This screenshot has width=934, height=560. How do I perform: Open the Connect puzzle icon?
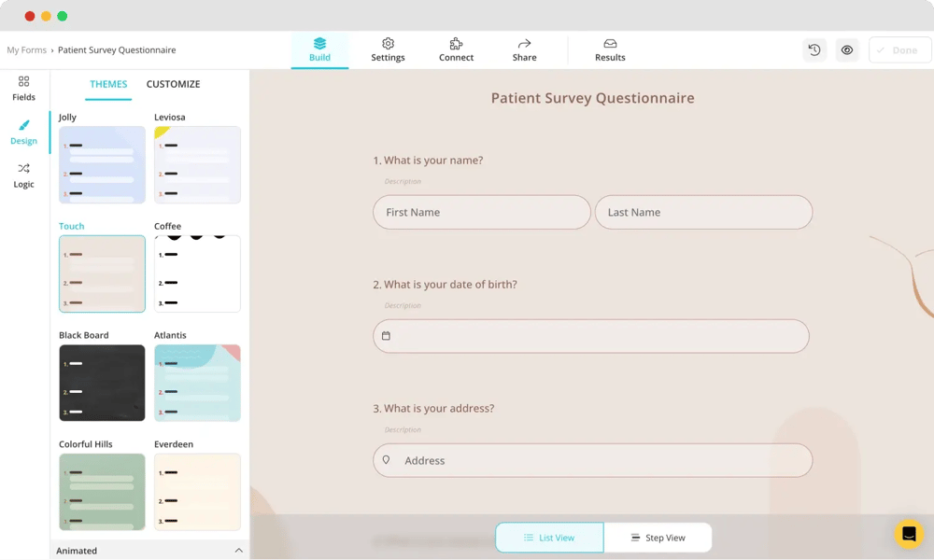(456, 44)
